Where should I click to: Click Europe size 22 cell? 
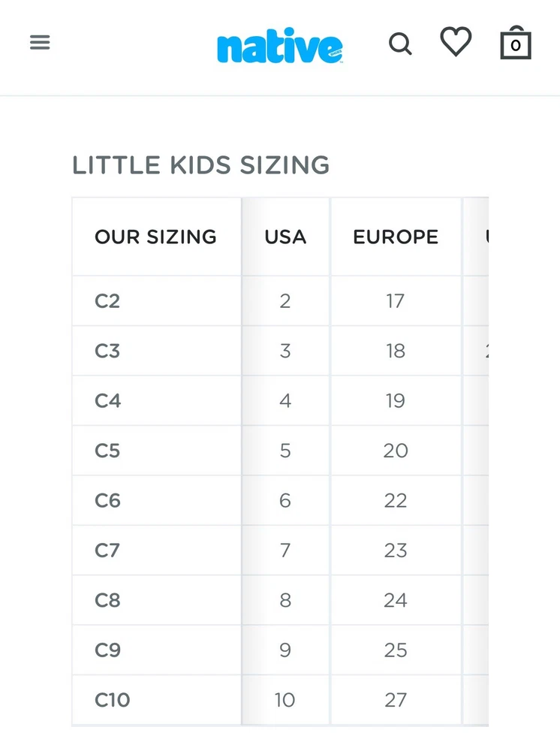click(x=396, y=501)
